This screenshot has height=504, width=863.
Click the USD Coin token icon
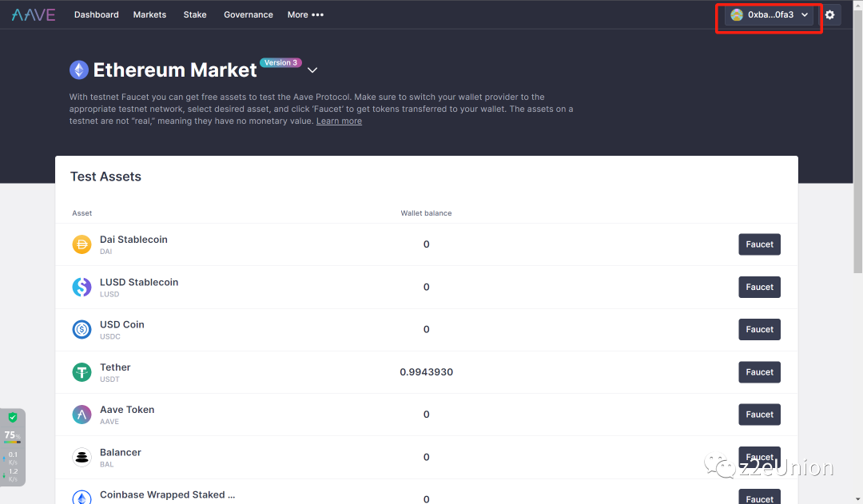82,329
